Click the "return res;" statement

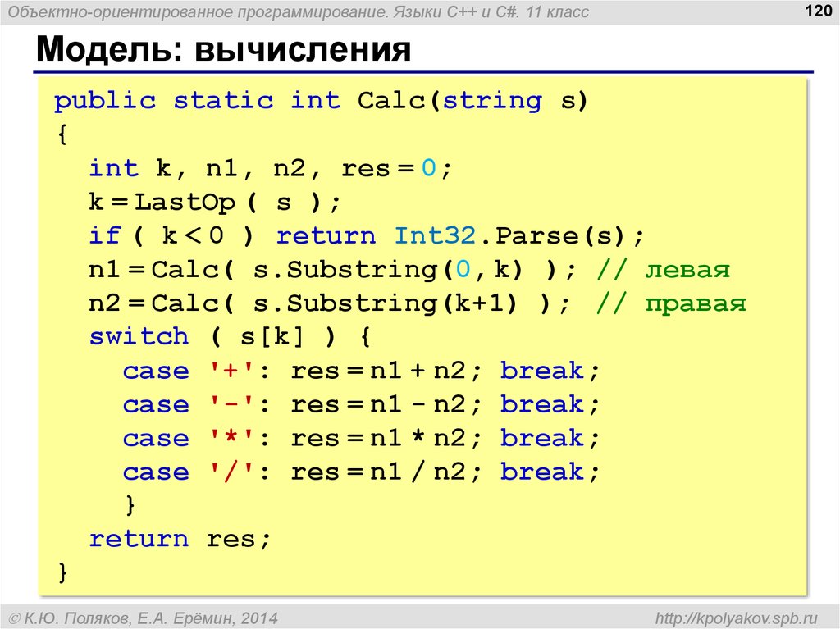[x=180, y=540]
